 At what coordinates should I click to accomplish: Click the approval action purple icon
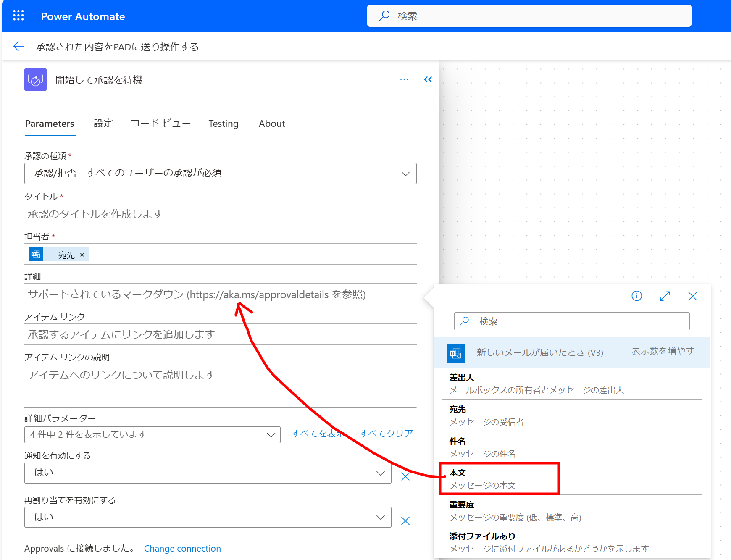[x=35, y=80]
